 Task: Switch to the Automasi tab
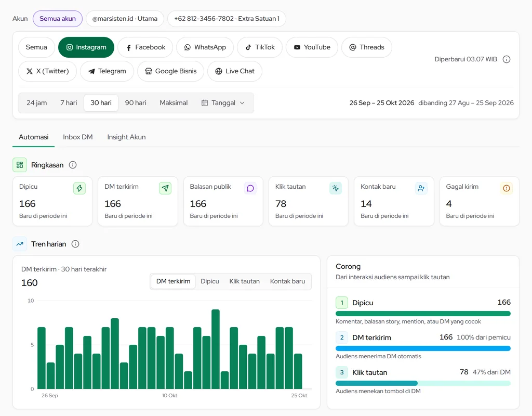click(34, 137)
